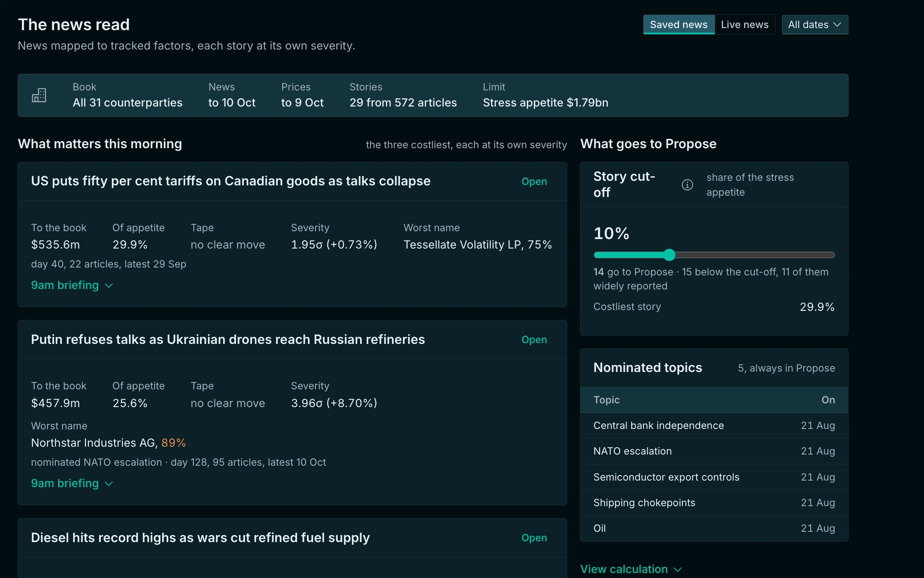The image size is (924, 578).
Task: Click the building icon beside Book
Action: [39, 95]
